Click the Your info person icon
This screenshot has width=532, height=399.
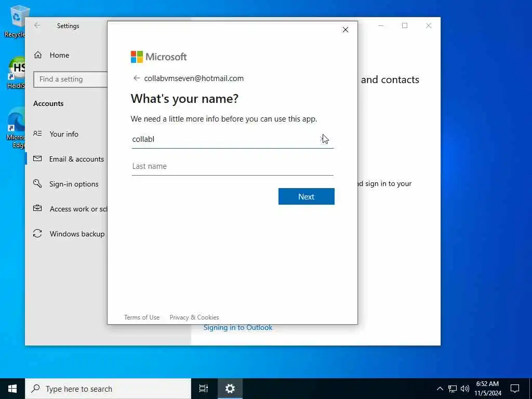pos(37,134)
